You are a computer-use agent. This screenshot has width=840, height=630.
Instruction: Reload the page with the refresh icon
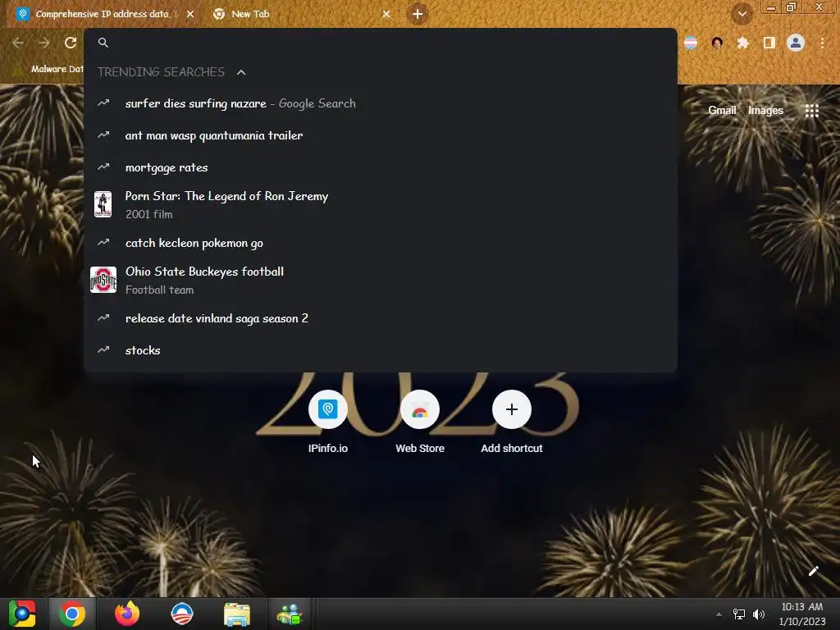tap(71, 43)
